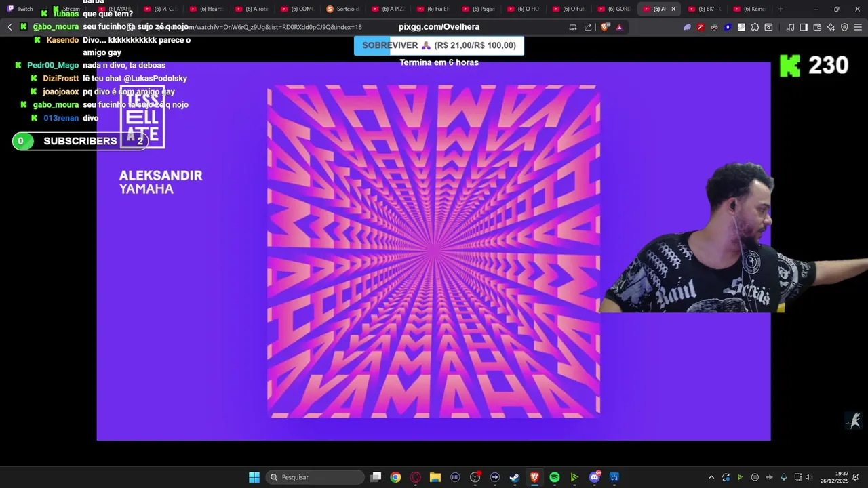Open the browser hamburger main menu
Screen dimensions: 868x488
[858, 27]
